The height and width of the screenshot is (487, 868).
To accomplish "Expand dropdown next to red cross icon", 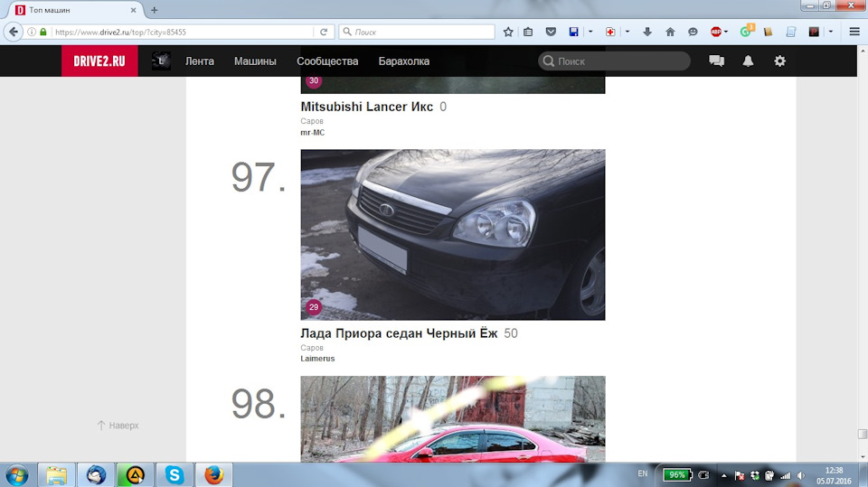I will click(627, 33).
